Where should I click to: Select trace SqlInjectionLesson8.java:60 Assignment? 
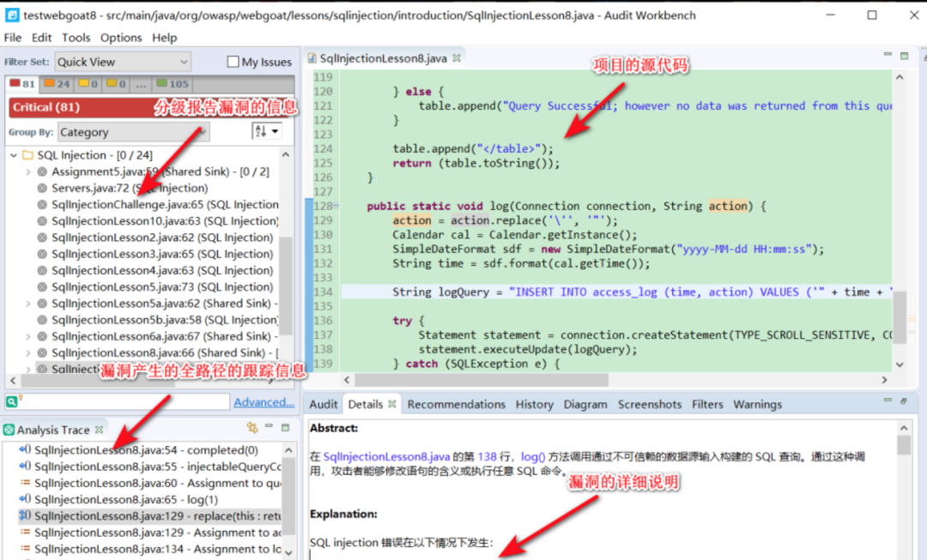(x=150, y=483)
